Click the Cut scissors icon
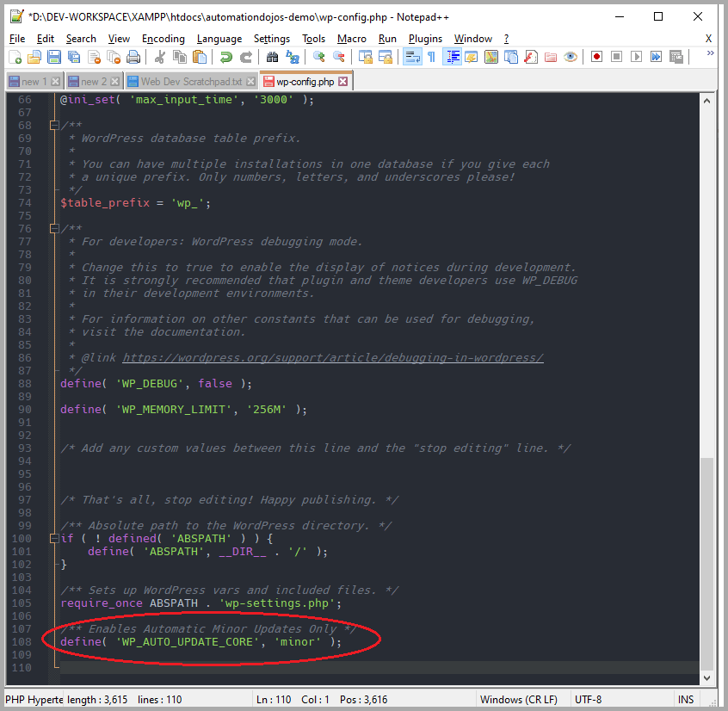 (x=159, y=57)
